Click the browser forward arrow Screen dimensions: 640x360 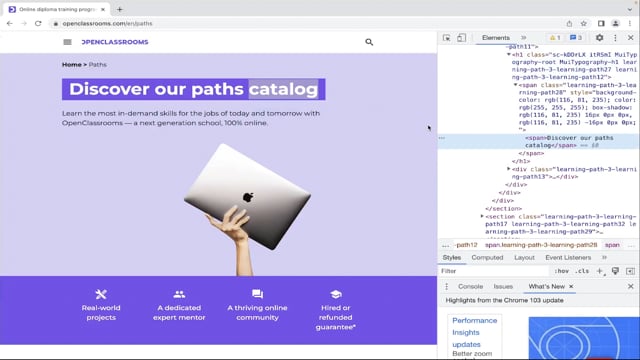pos(24,24)
